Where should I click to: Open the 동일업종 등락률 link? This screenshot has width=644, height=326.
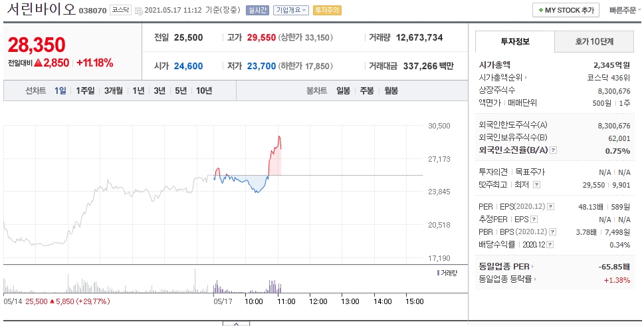505,279
